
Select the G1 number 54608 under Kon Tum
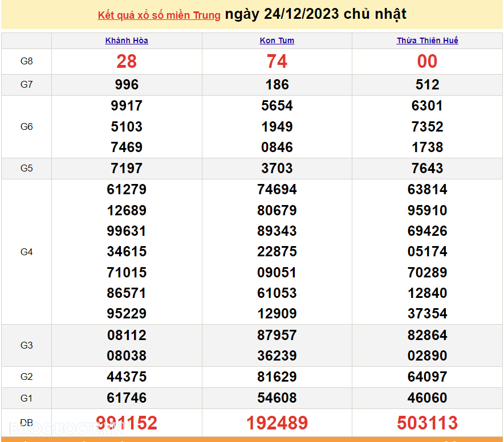pyautogui.click(x=277, y=398)
